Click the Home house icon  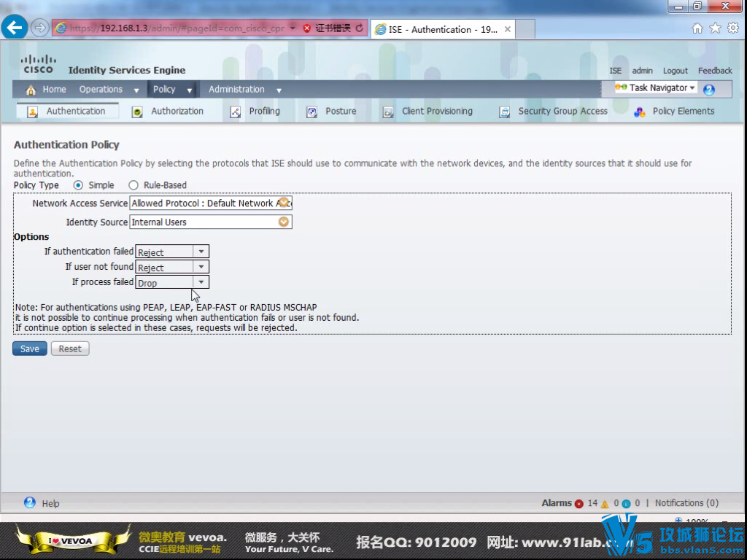(x=31, y=90)
